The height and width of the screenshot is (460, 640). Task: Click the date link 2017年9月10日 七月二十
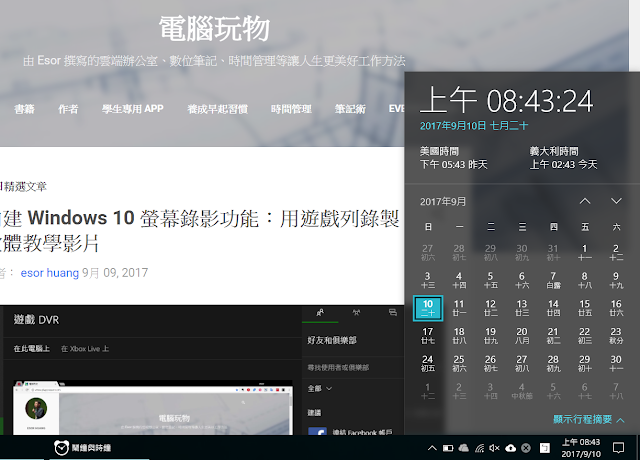pyautogui.click(x=474, y=126)
